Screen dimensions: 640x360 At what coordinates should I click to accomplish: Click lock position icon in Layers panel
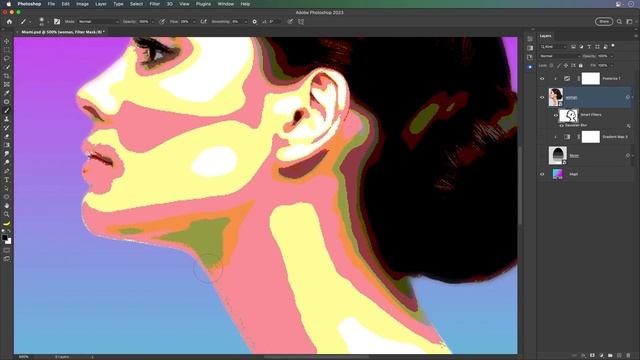pos(566,65)
